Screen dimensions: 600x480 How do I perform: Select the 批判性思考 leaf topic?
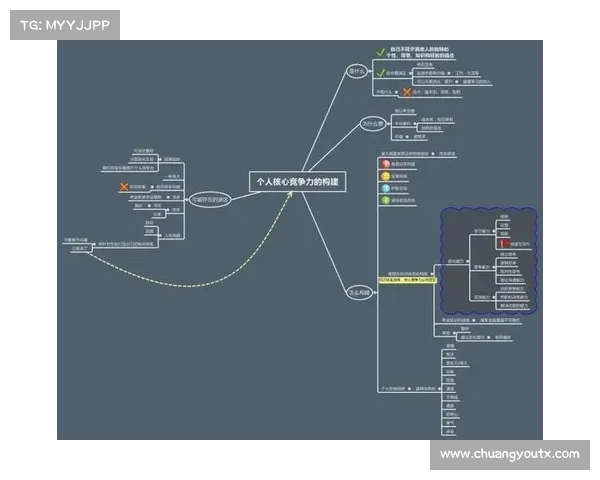tap(510, 271)
